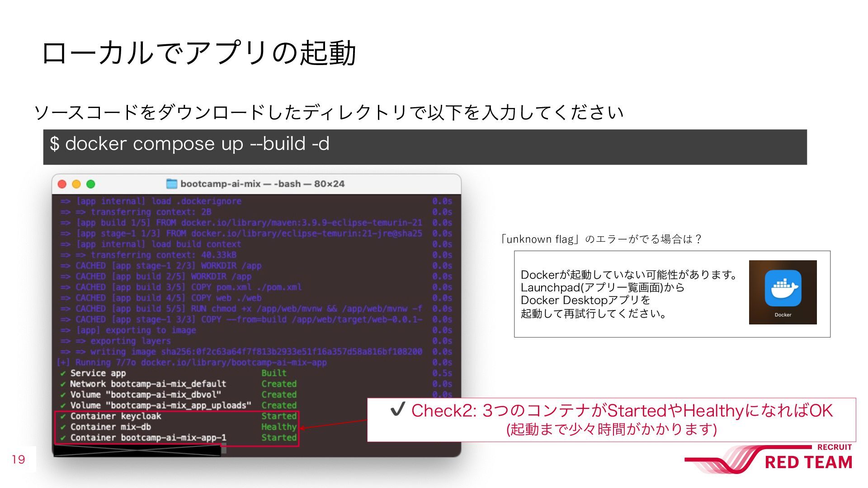Click the 'writing image sha256' line
The height and width of the screenshot is (488, 868).
241,352
